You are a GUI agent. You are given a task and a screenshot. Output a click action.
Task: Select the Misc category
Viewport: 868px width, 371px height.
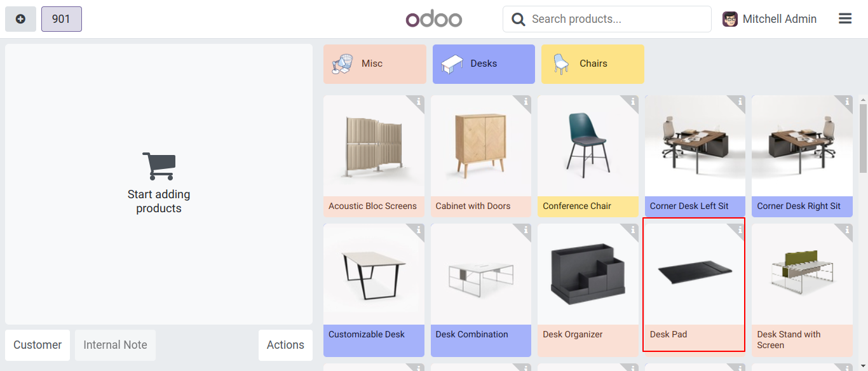tap(374, 64)
